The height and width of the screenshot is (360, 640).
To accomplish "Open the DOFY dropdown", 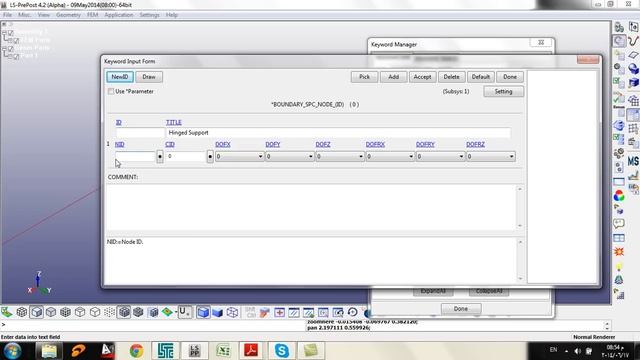I will 289,156.
